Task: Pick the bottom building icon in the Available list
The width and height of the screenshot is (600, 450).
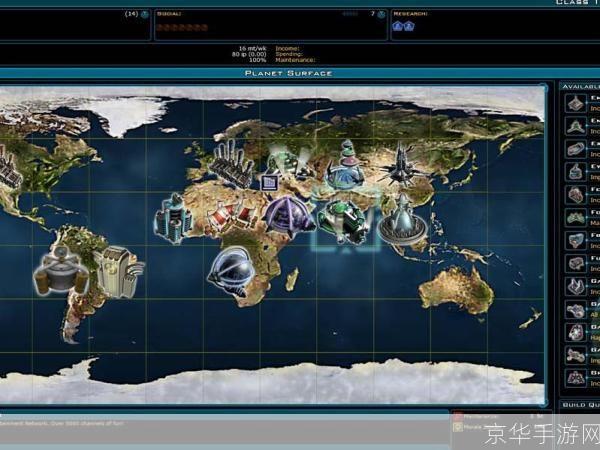Action: pos(576,378)
